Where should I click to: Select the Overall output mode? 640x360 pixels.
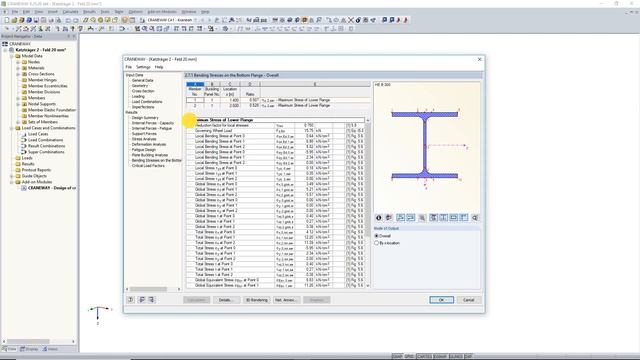pos(377,236)
